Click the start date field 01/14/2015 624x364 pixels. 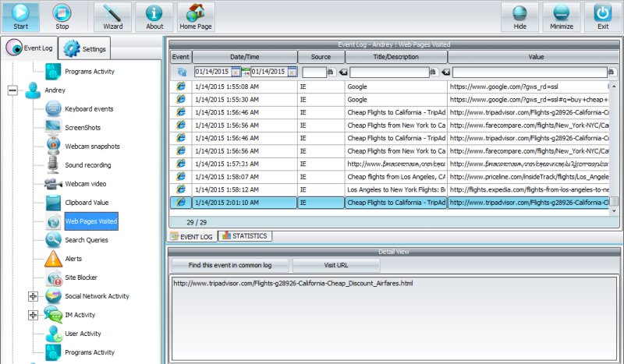click(212, 72)
